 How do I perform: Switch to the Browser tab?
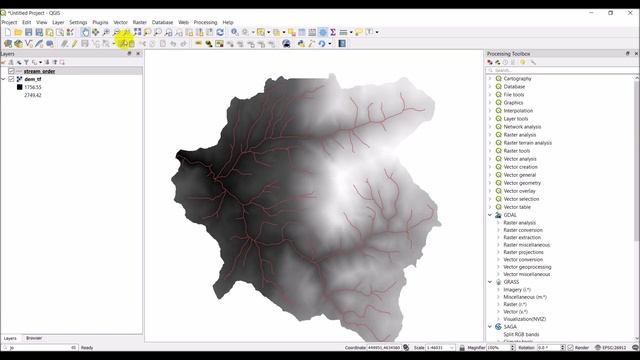coord(34,338)
